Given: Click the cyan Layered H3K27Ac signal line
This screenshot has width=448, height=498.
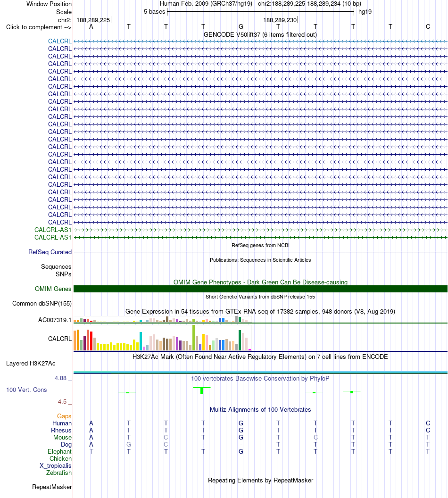Looking at the screenshot, I should 260,372.
